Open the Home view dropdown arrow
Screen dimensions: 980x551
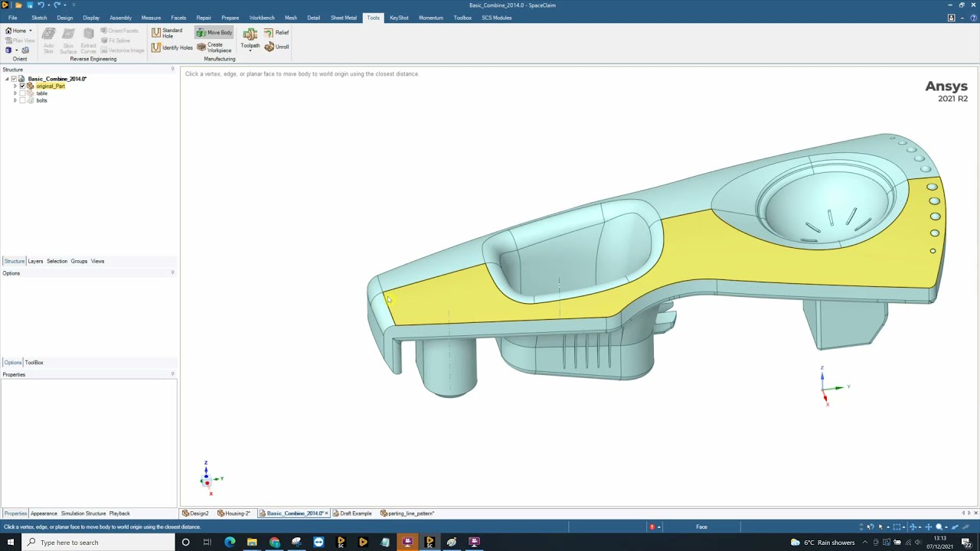[31, 31]
